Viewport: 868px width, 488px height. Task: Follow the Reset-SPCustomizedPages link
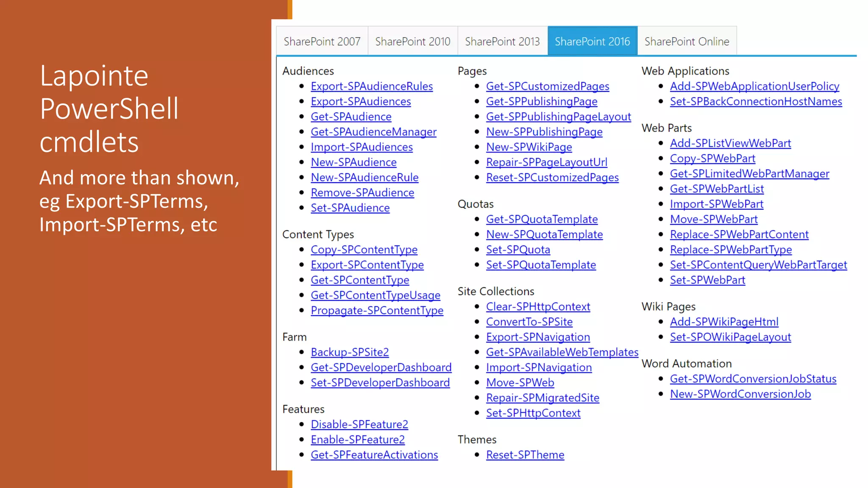point(552,177)
